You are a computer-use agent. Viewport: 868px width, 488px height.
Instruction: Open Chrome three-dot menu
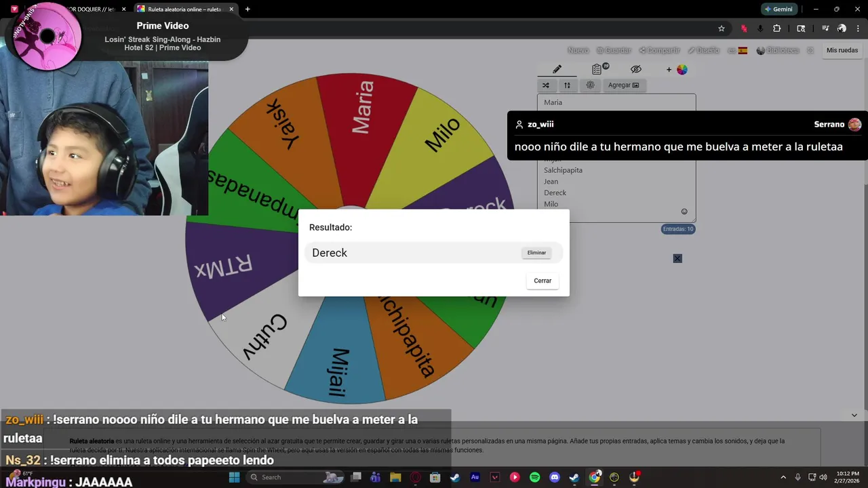click(x=858, y=28)
